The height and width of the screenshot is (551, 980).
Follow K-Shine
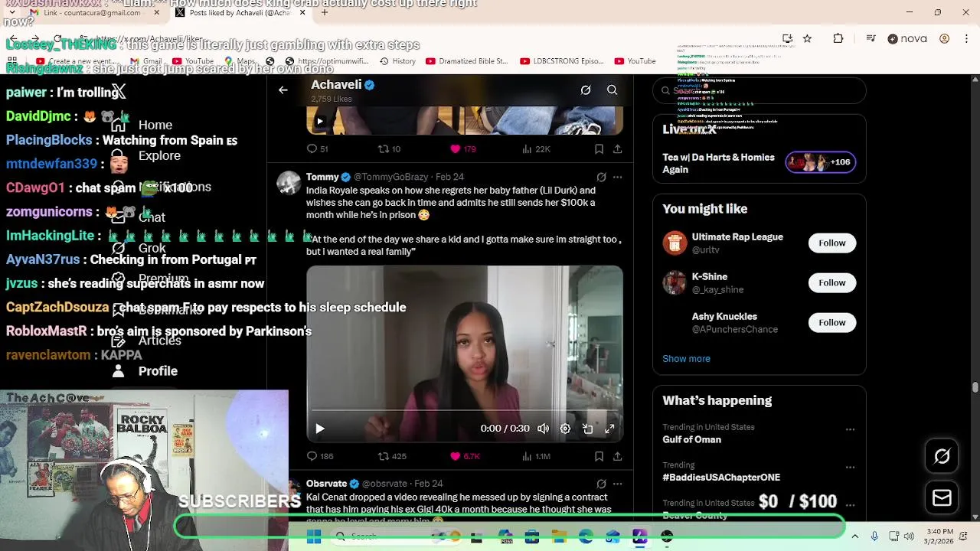point(831,283)
